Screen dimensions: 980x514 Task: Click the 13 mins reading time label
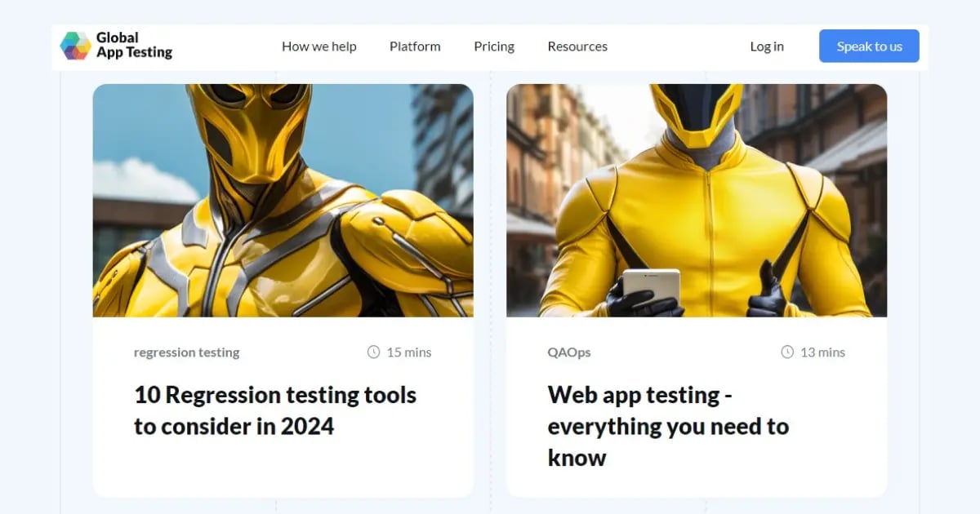822,352
